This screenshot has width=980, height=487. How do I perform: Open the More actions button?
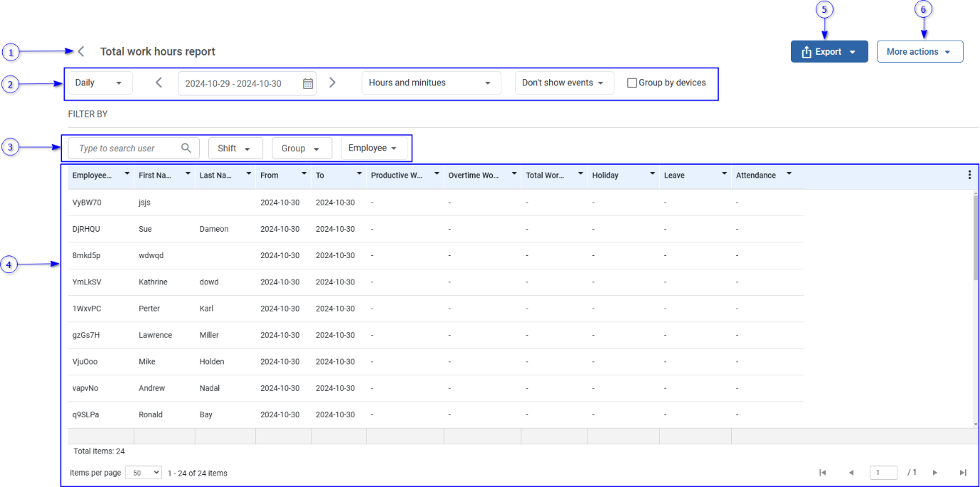click(919, 52)
